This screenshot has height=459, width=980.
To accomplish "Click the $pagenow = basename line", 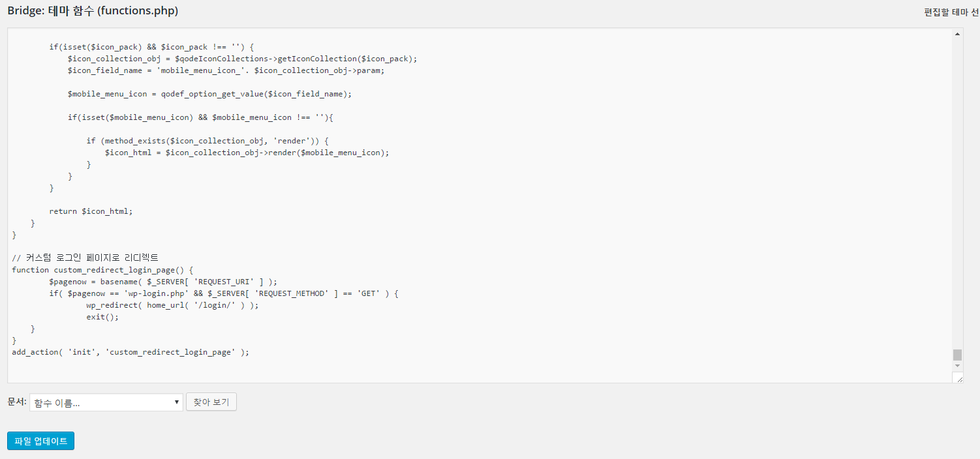I will (163, 282).
